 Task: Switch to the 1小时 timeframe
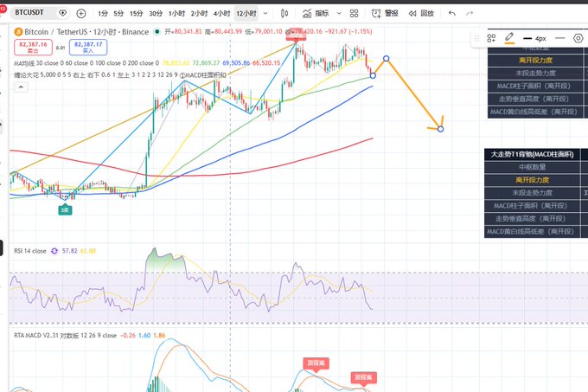[176, 14]
